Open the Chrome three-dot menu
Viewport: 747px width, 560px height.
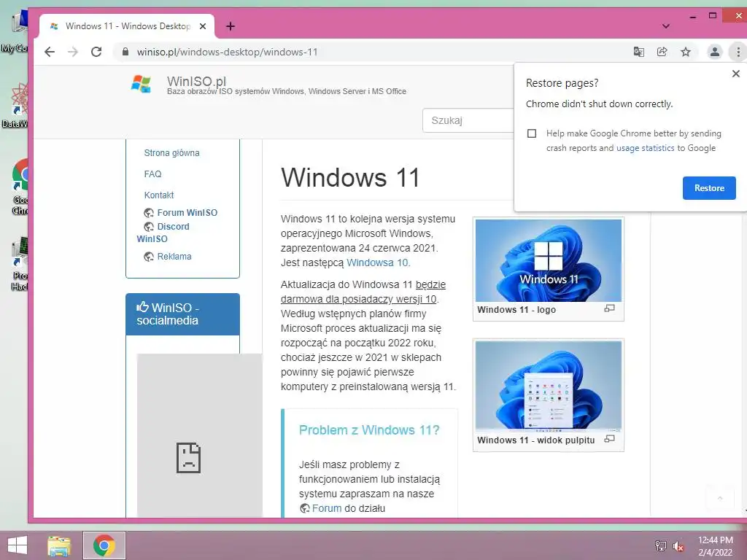(x=738, y=52)
